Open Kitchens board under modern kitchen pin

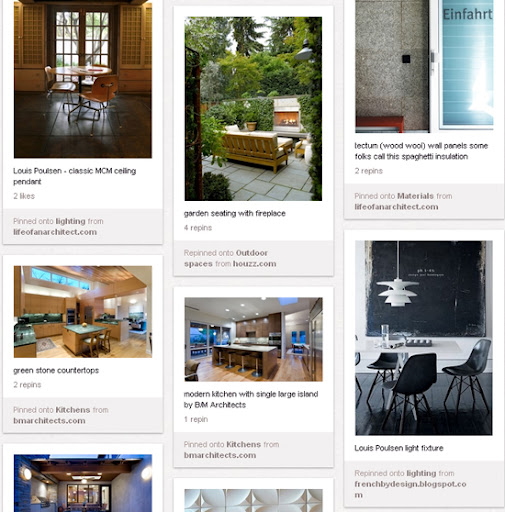[x=243, y=445]
